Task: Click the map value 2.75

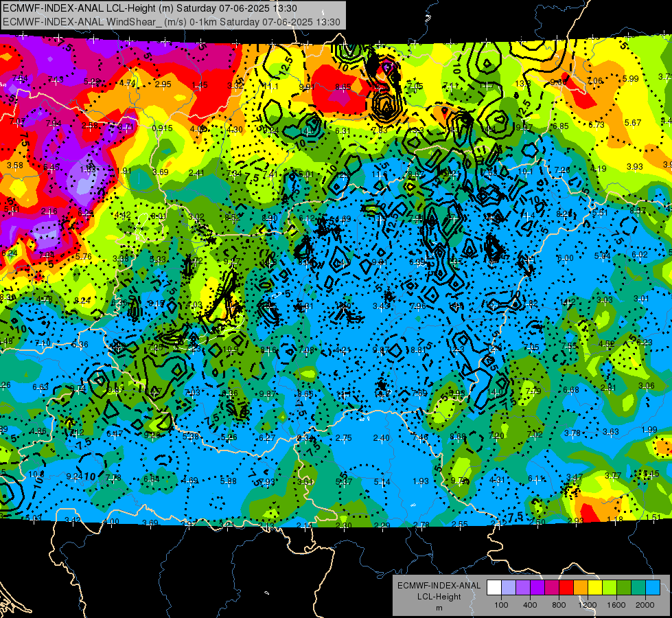Action: 343,438
